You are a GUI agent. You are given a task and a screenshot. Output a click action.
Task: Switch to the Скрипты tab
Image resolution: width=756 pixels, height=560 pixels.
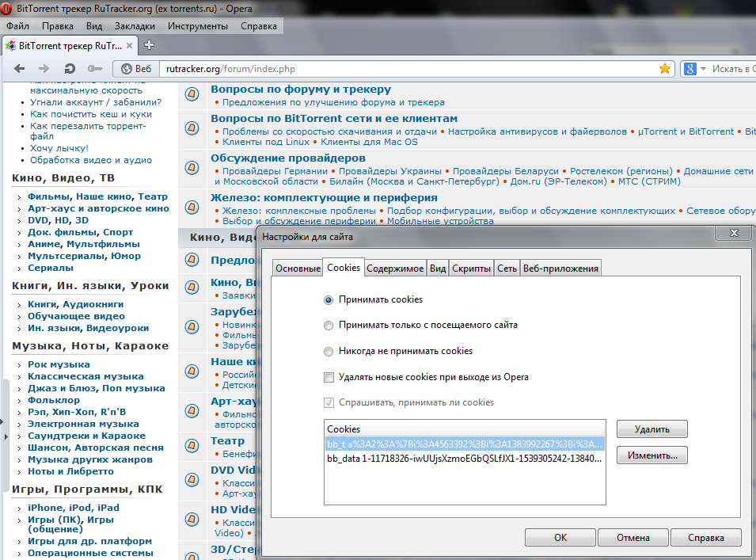471,269
